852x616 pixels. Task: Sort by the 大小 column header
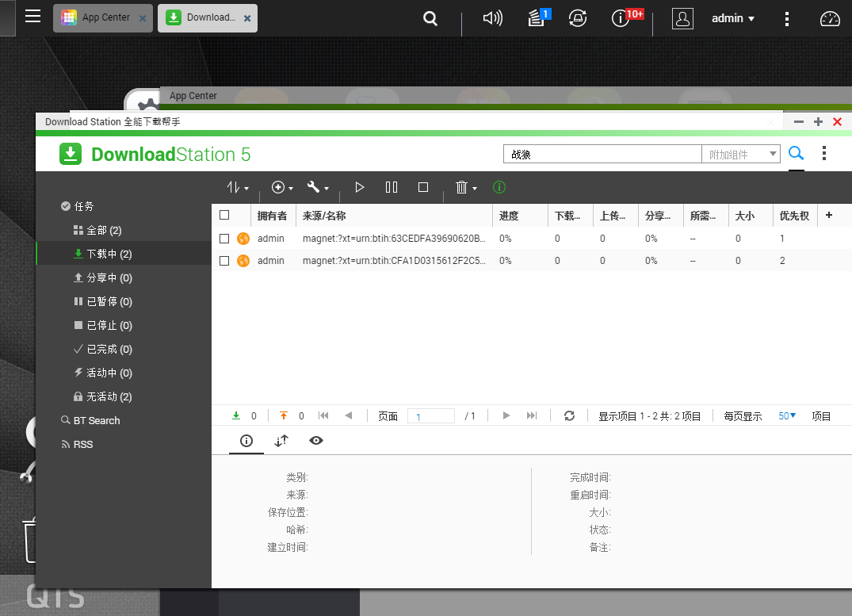(x=751, y=216)
